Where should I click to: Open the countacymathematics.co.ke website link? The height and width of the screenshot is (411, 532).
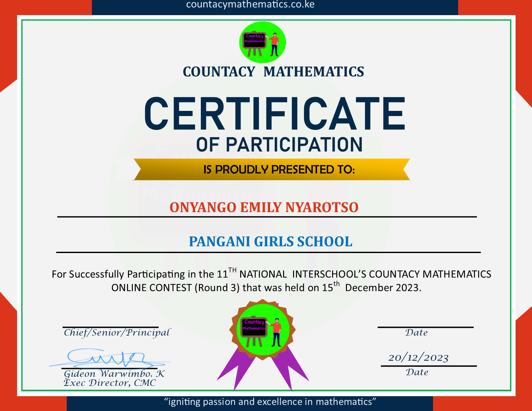(250, 5)
